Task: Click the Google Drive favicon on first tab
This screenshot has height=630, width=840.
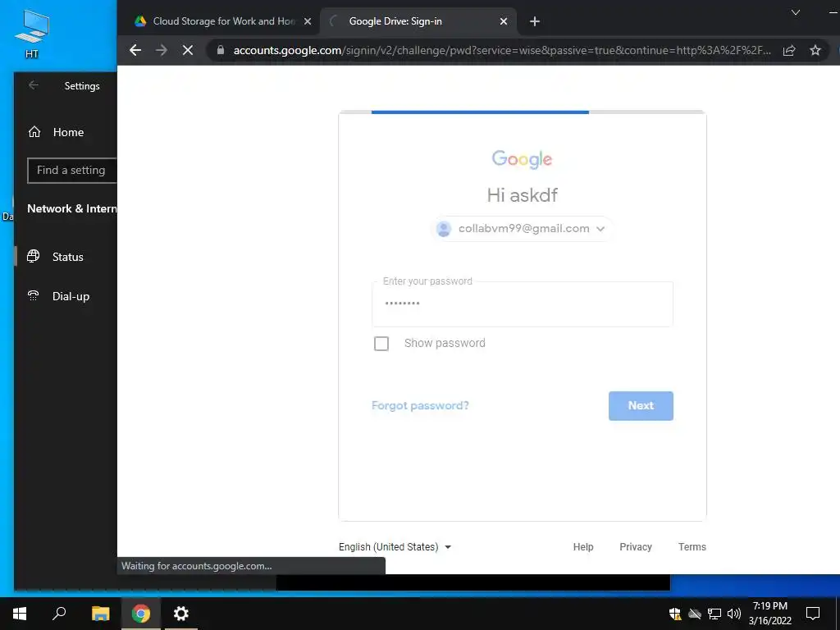Action: coord(140,21)
